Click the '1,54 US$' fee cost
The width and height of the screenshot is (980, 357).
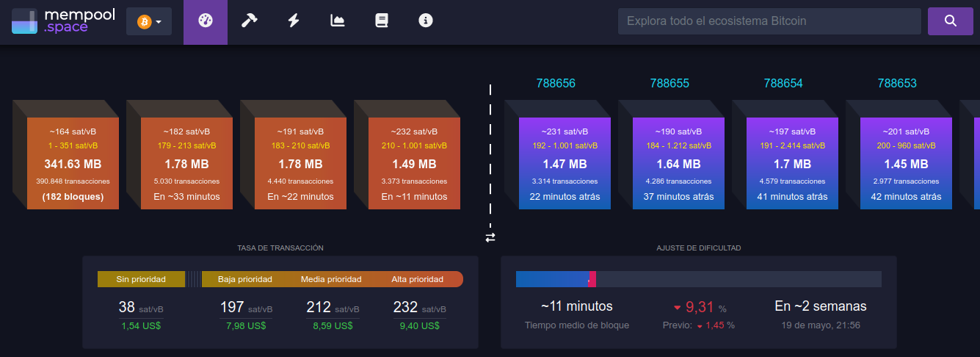click(141, 325)
